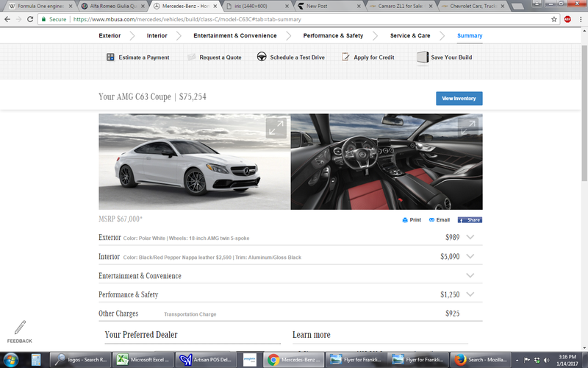
Task: Select the Summary step
Action: coord(470,35)
